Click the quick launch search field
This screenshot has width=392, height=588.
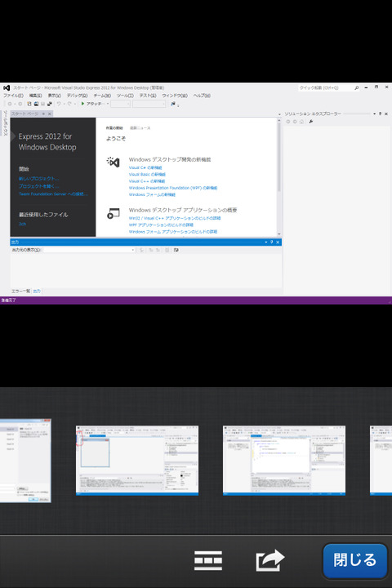(x=325, y=87)
